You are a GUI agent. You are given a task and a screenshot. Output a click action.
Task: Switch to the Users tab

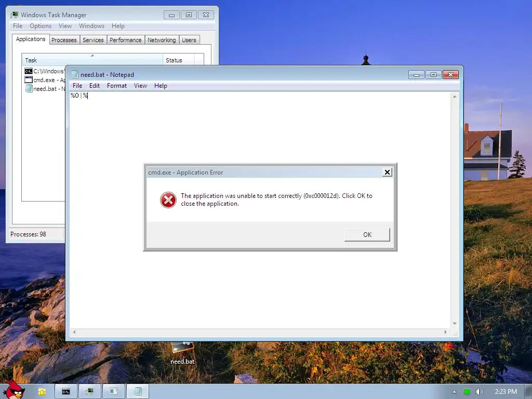point(189,40)
